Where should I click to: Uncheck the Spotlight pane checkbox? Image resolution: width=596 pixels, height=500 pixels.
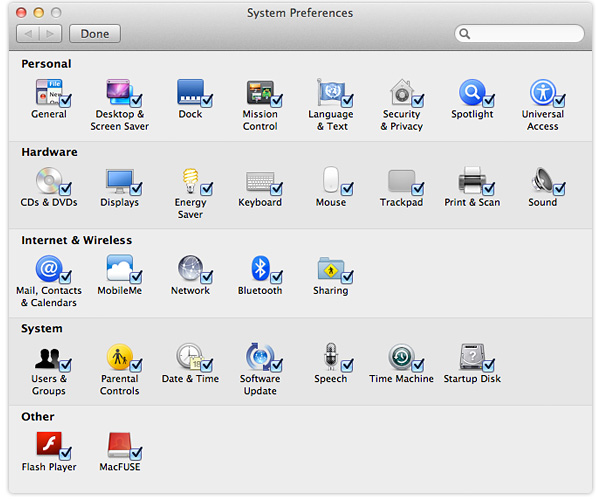pyautogui.click(x=488, y=100)
